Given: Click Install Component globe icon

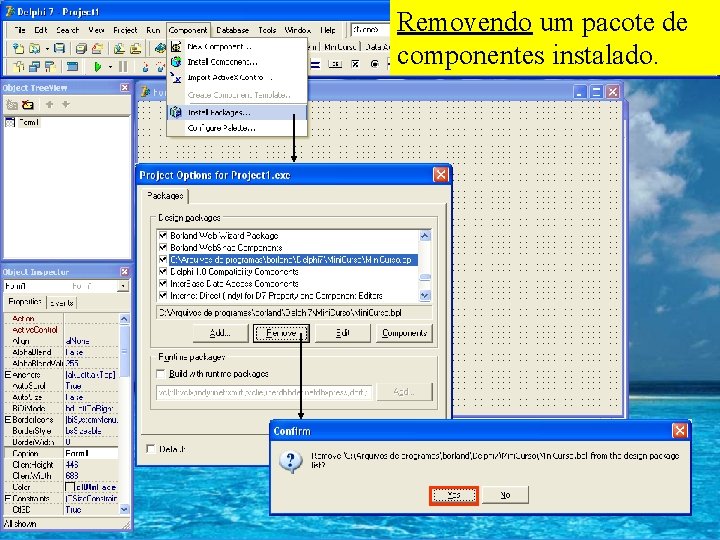Looking at the screenshot, I should point(176,62).
